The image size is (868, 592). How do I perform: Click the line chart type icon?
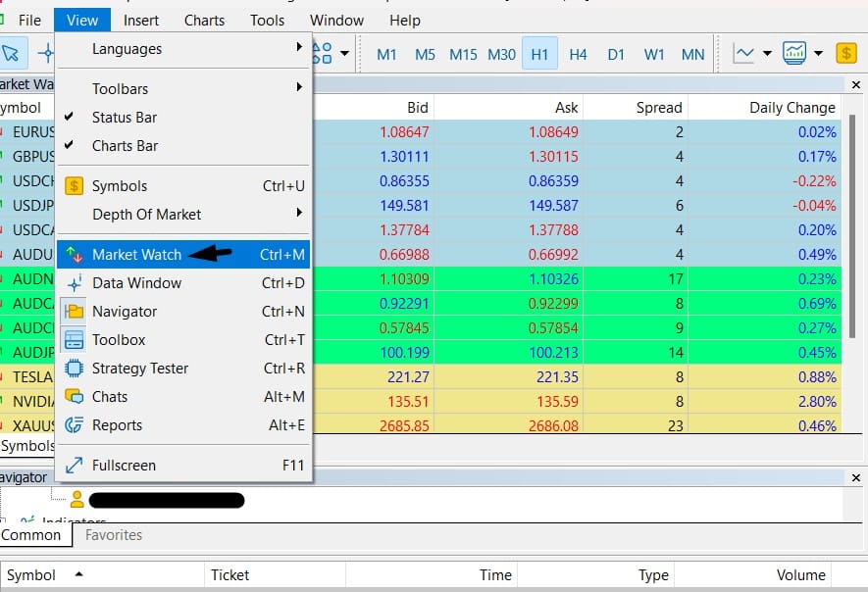click(743, 54)
